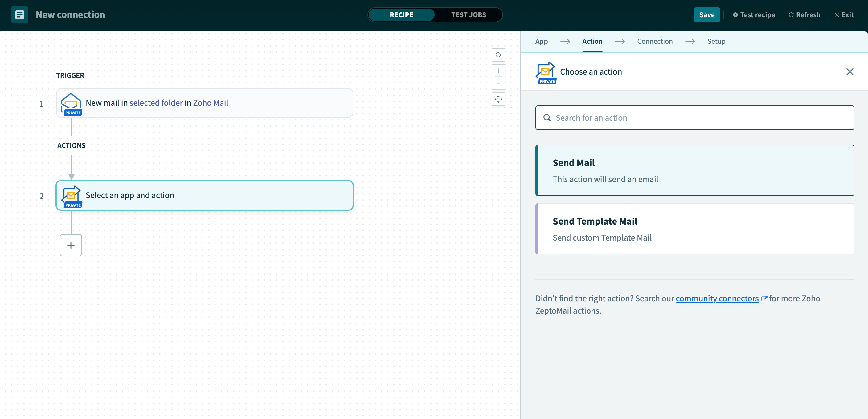
Task: Close the Choose an action panel
Action: 850,72
